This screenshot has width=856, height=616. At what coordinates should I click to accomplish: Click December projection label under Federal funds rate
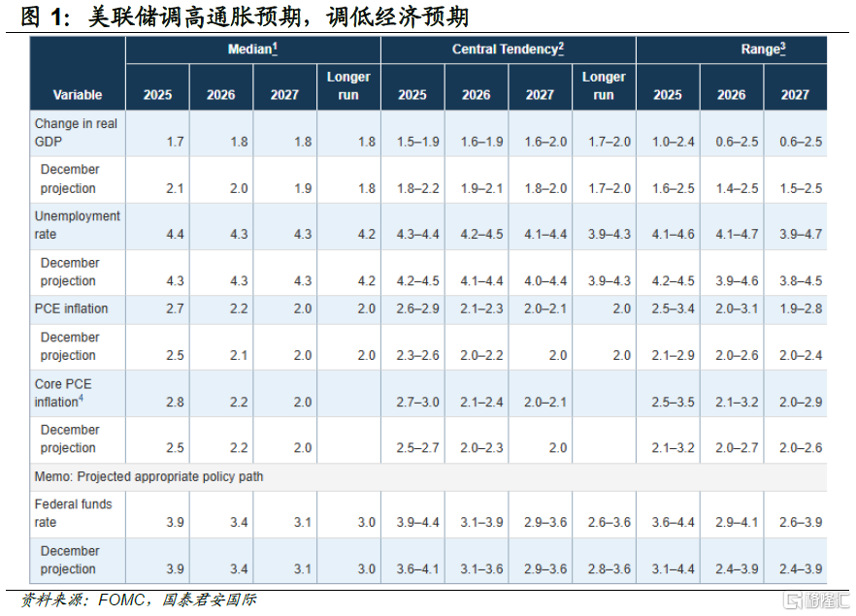click(70, 560)
